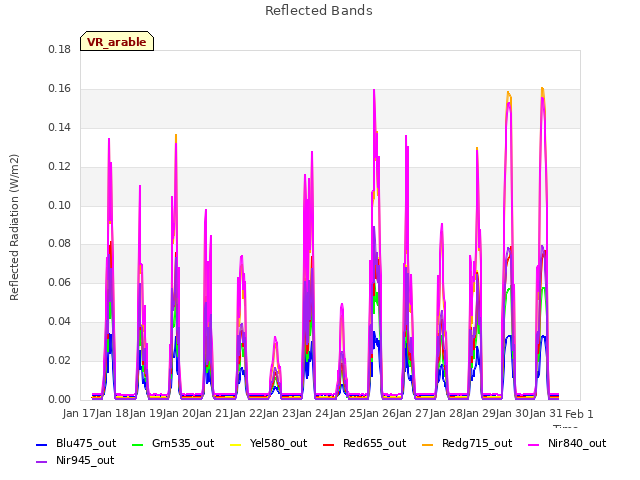This screenshot has width=640, height=480.
Task: Select the Red655_out legend label
Action: (374, 443)
